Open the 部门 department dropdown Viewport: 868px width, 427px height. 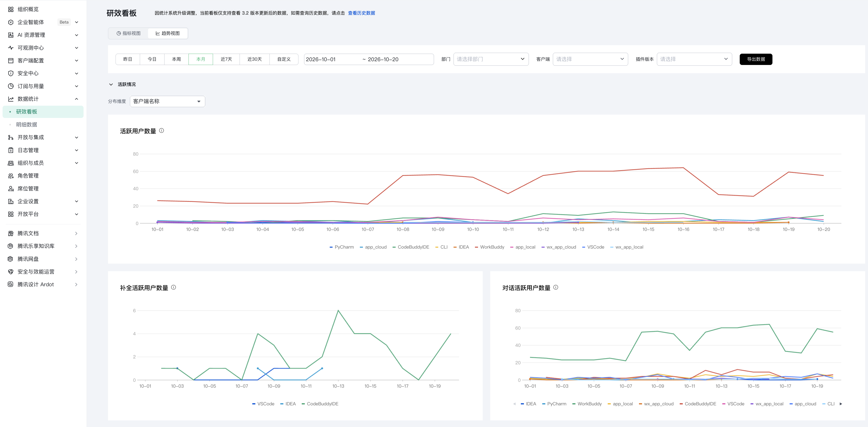point(491,59)
